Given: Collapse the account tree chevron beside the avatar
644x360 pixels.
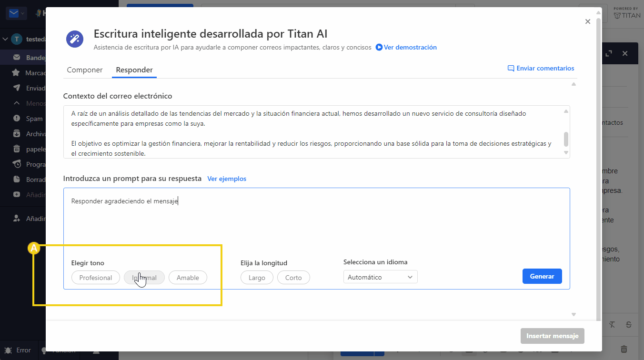Looking at the screenshot, I should 5,39.
